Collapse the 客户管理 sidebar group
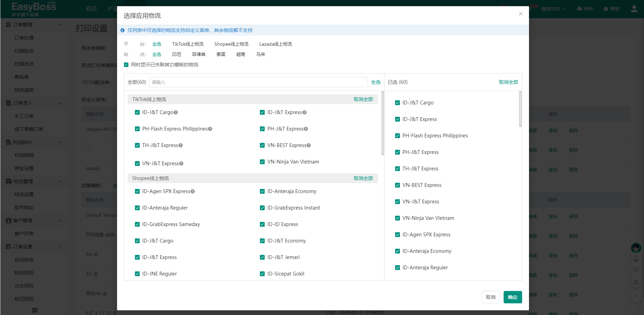 click(x=59, y=221)
